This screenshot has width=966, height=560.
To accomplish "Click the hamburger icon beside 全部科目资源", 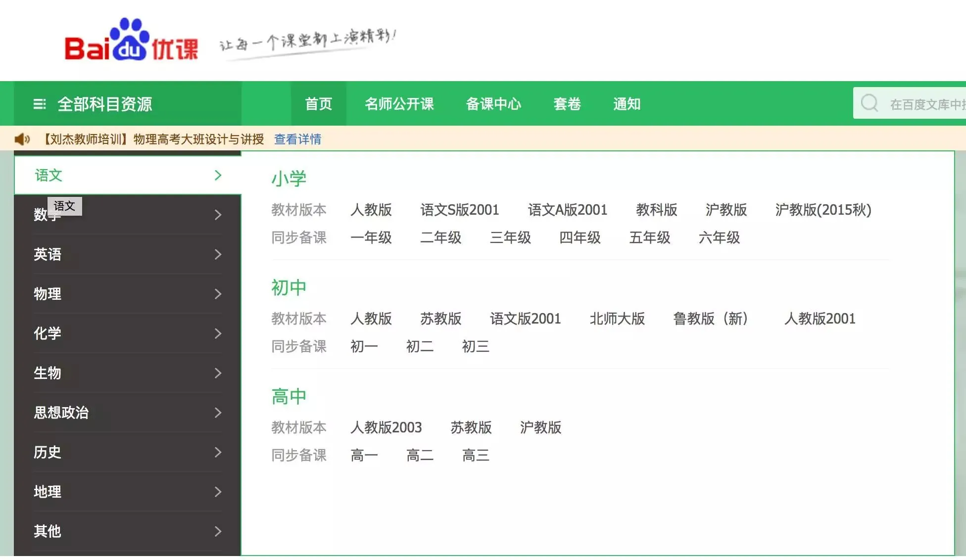I will point(39,104).
